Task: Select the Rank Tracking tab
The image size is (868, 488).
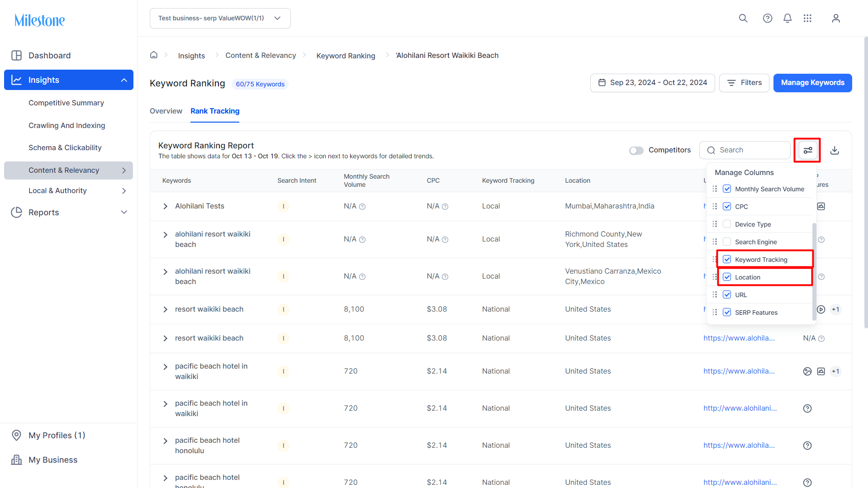Action: pos(215,111)
